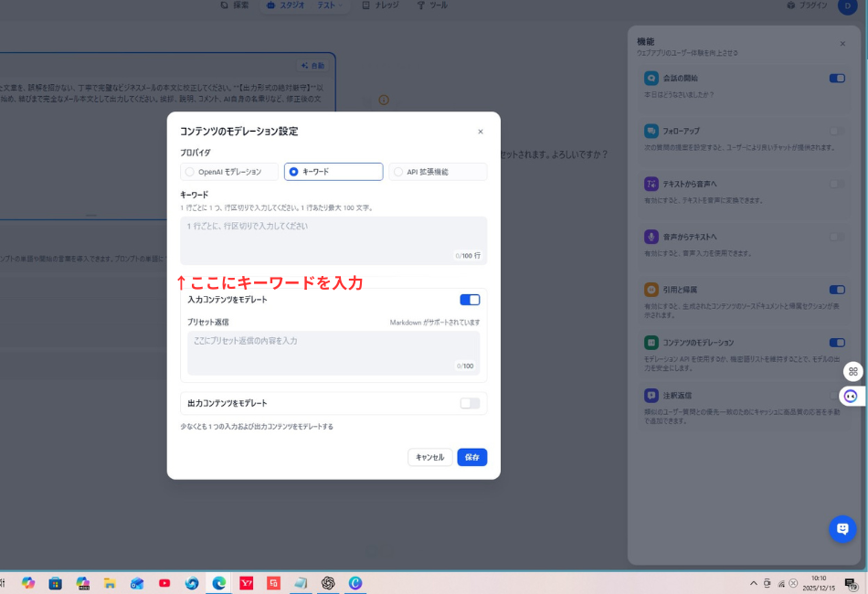Open the プラグイン menu in the header
Image resolution: width=868 pixels, height=594 pixels.
pyautogui.click(x=810, y=5)
